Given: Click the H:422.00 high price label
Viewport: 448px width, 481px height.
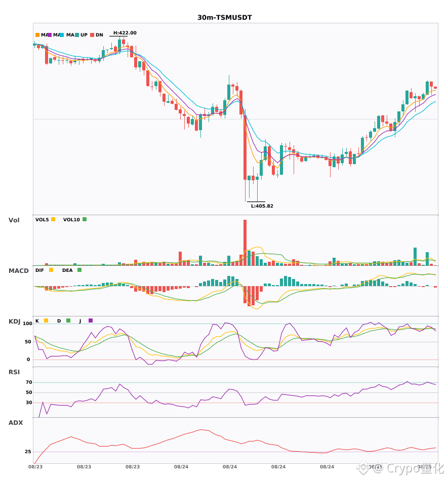Looking at the screenshot, I should pos(125,33).
